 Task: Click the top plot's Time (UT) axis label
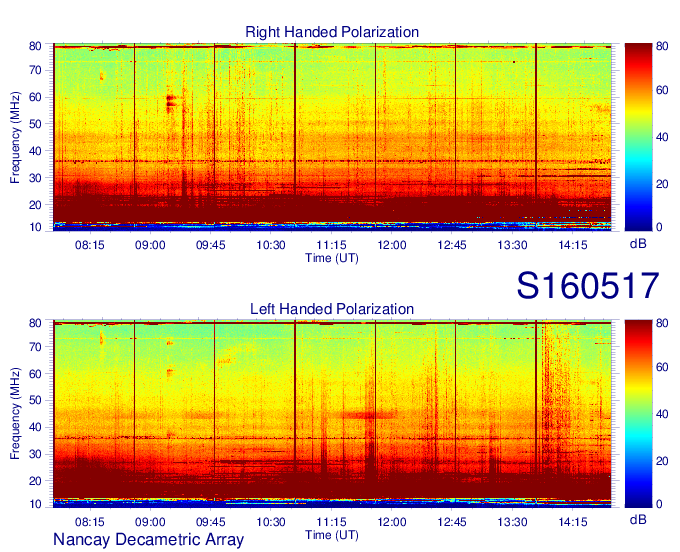(x=332, y=258)
